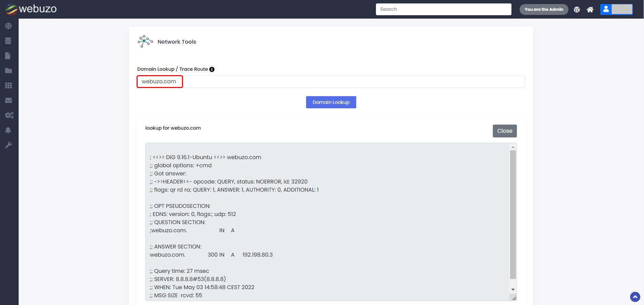
Task: Go to home via house icon
Action: tap(590, 9)
